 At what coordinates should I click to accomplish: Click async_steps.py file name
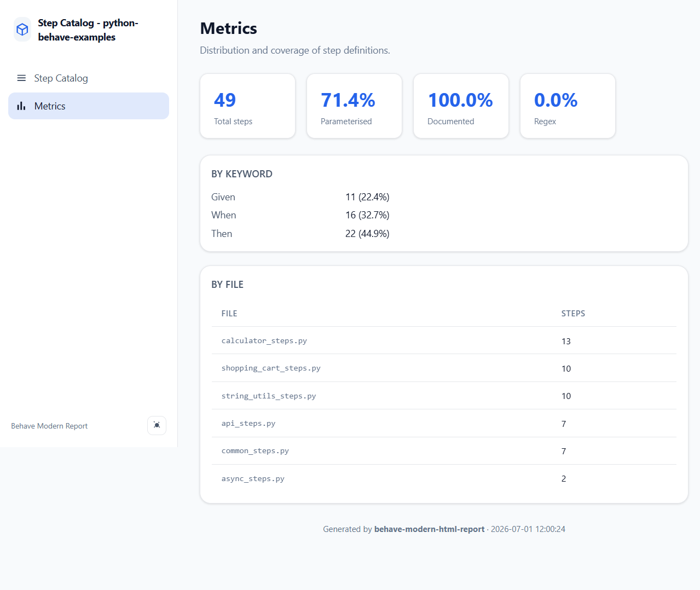coord(253,479)
